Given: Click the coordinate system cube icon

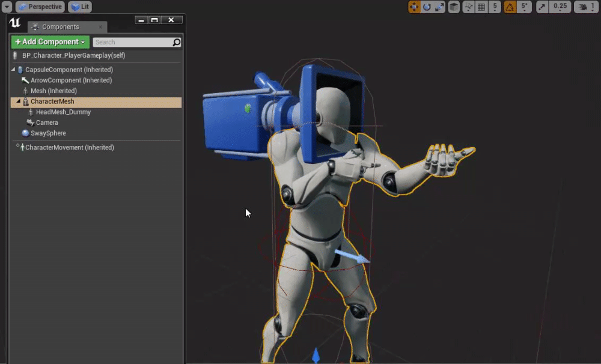Looking at the screenshot, I should pos(454,7).
